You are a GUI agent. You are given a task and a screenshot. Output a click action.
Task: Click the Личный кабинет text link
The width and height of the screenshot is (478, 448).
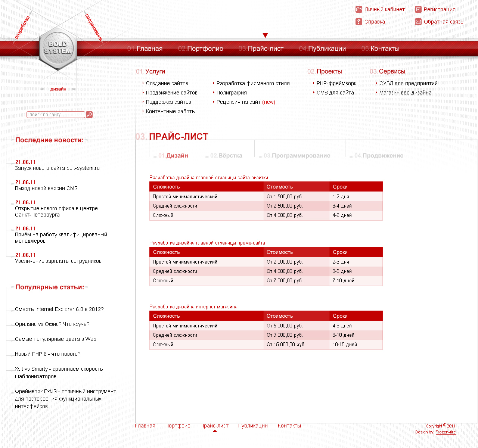tap(385, 9)
